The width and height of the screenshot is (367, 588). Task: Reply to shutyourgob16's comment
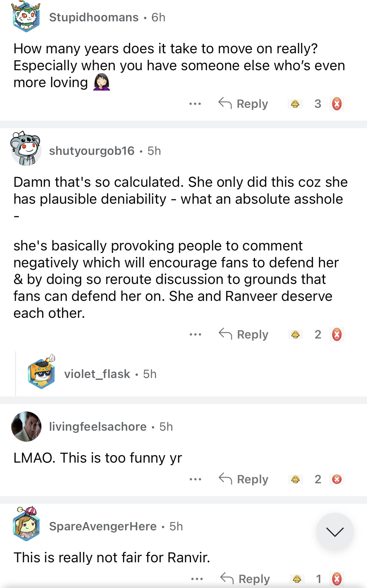(244, 334)
